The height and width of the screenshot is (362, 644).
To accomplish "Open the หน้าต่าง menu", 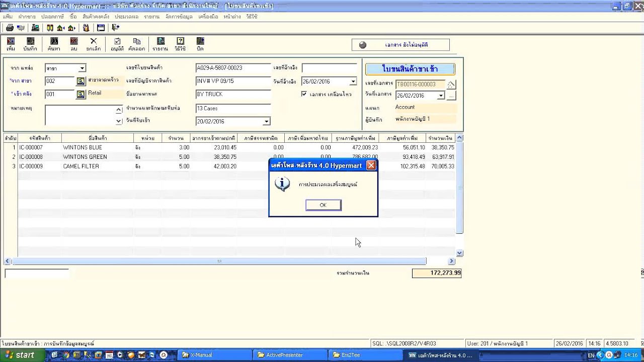I will (x=232, y=17).
